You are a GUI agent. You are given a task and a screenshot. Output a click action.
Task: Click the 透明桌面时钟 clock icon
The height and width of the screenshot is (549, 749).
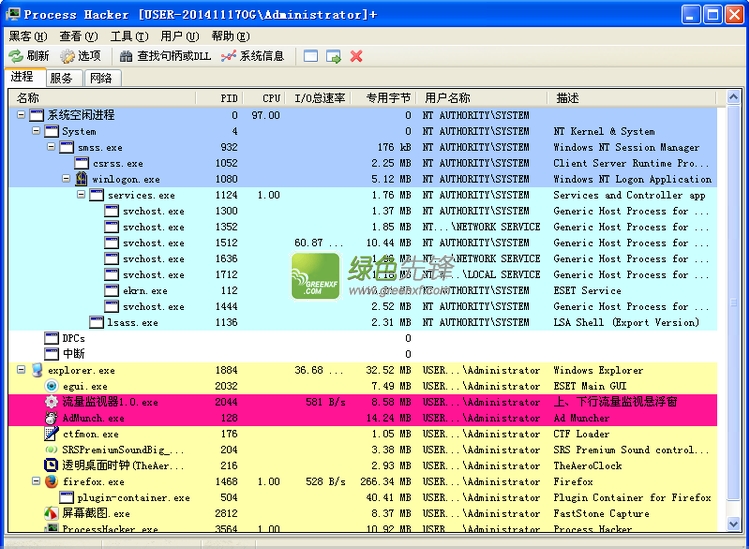pyautogui.click(x=51, y=465)
